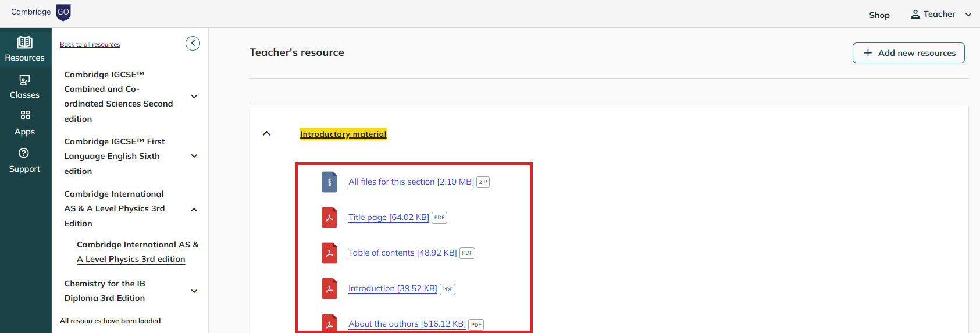Open the Resources section in sidebar
The height and width of the screenshot is (333, 980).
[x=24, y=49]
